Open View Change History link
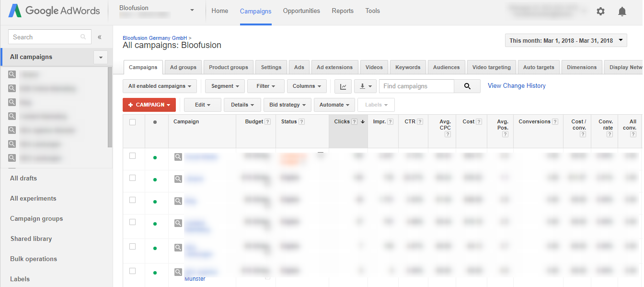The width and height of the screenshot is (644, 287). coord(516,85)
